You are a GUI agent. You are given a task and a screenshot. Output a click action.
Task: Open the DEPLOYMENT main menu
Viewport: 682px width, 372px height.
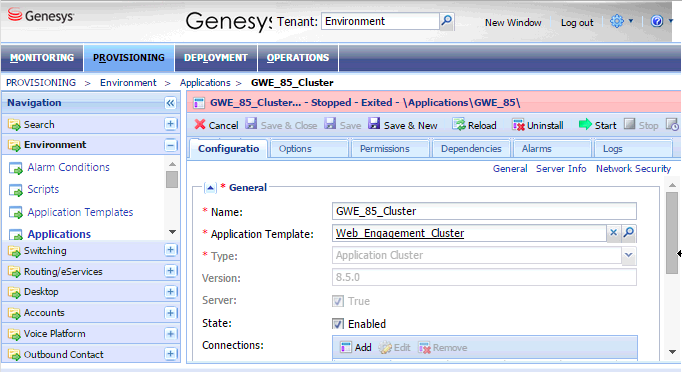[216, 57]
